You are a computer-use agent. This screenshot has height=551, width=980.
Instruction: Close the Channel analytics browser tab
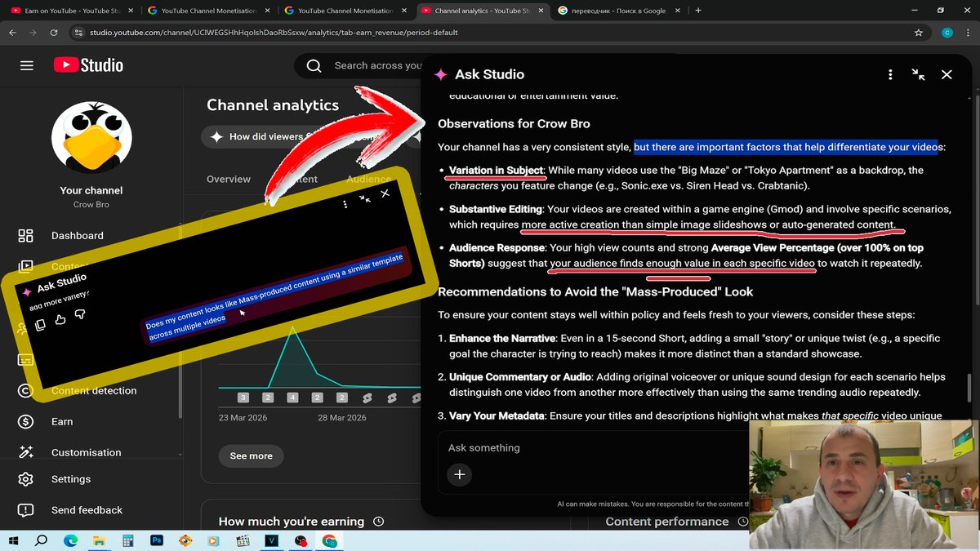539,11
